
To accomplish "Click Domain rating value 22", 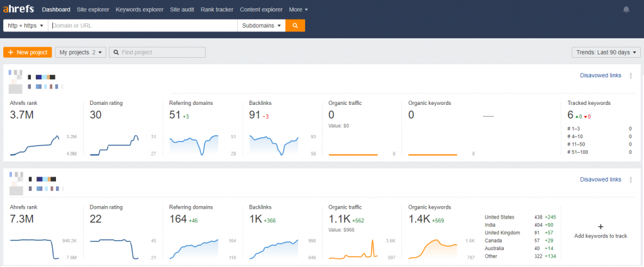I will coord(96,219).
